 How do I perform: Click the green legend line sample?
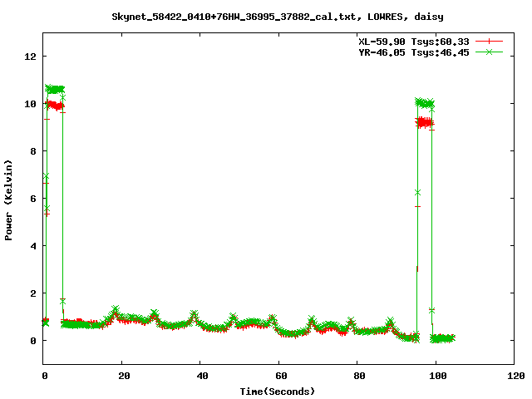[489, 52]
